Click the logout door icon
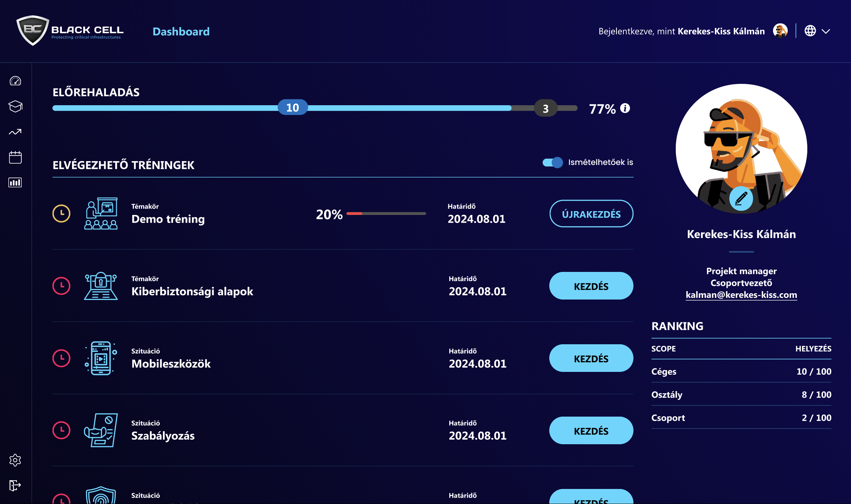The height and width of the screenshot is (504, 851). click(x=15, y=485)
